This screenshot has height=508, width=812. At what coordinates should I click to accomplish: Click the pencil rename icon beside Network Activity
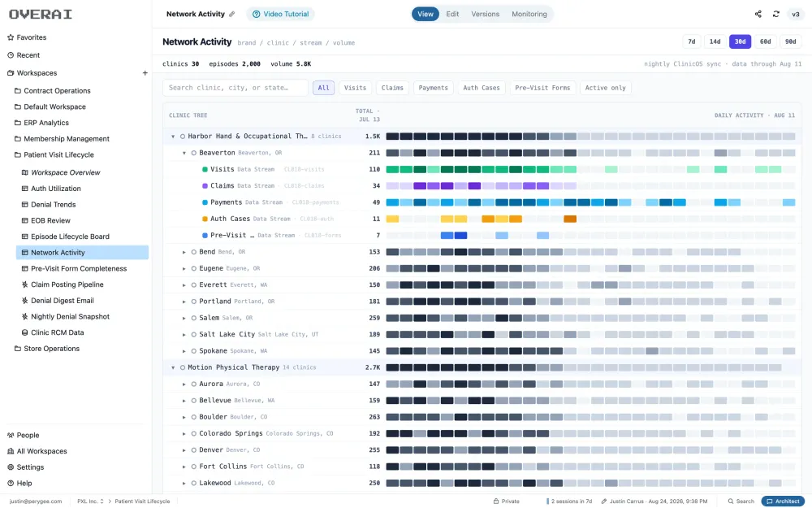click(232, 14)
